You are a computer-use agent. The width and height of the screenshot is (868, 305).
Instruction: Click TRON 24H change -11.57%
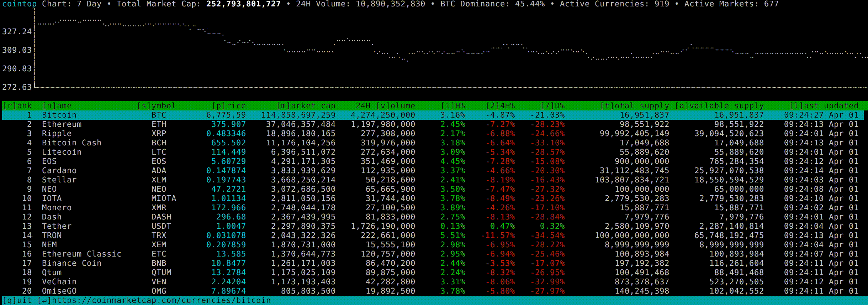coord(498,236)
